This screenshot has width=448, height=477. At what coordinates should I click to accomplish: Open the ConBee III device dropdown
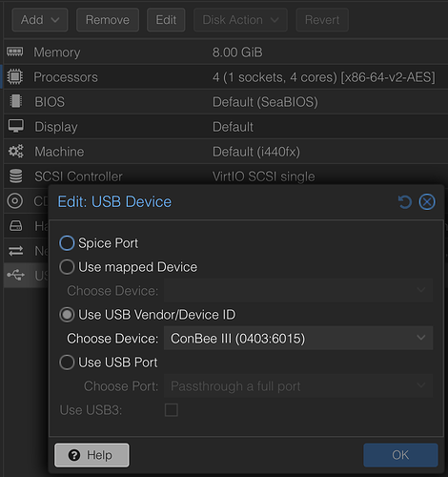298,339
